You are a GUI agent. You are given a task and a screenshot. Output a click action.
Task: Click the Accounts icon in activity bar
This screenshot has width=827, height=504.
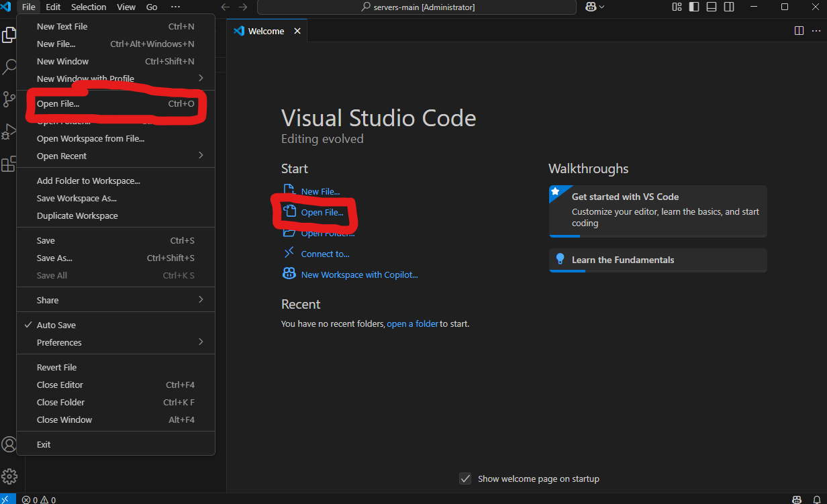coord(9,444)
